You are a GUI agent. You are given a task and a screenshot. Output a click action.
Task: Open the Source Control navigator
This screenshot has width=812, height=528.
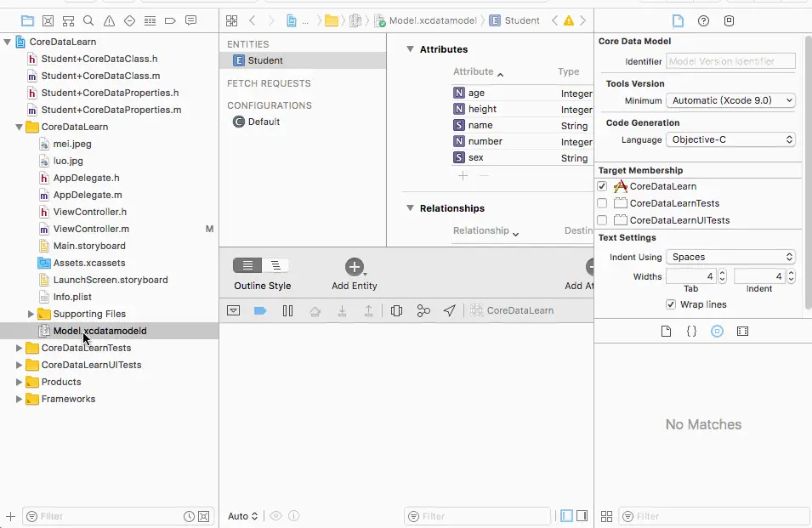tap(48, 20)
